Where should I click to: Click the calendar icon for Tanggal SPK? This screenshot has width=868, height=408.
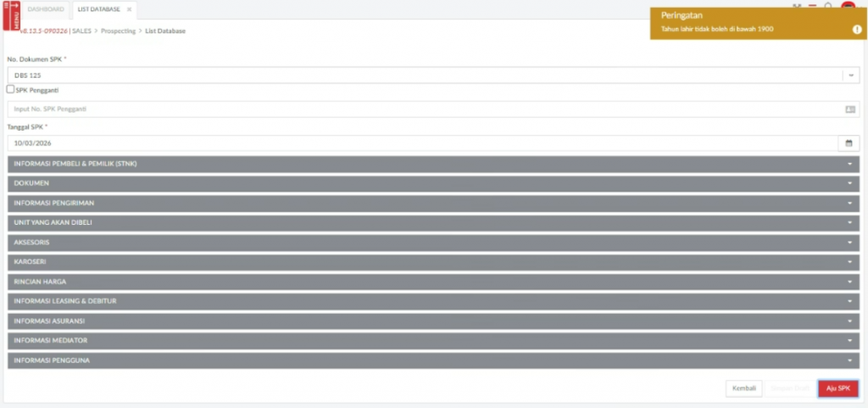pos(849,143)
